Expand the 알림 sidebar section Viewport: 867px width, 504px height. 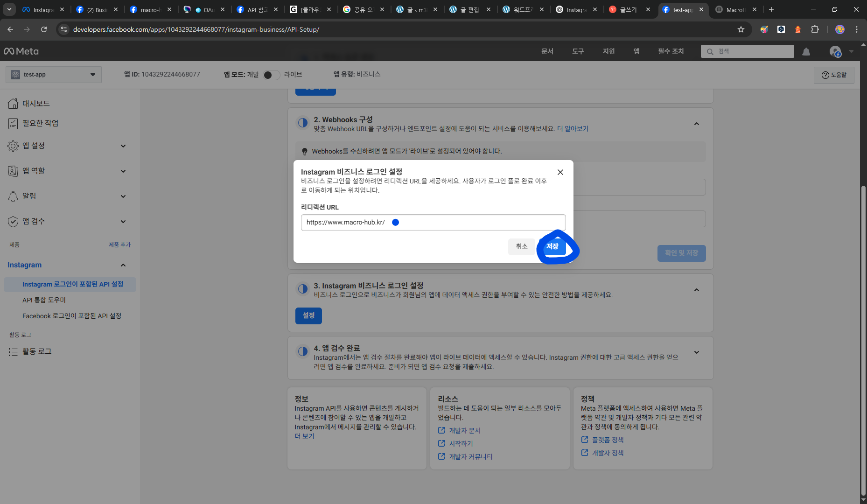coord(123,196)
